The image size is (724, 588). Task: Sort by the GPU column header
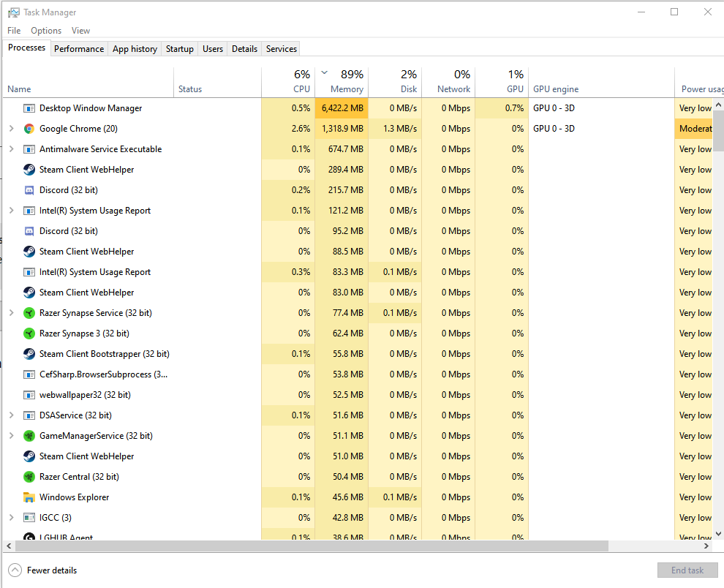pyautogui.click(x=502, y=82)
